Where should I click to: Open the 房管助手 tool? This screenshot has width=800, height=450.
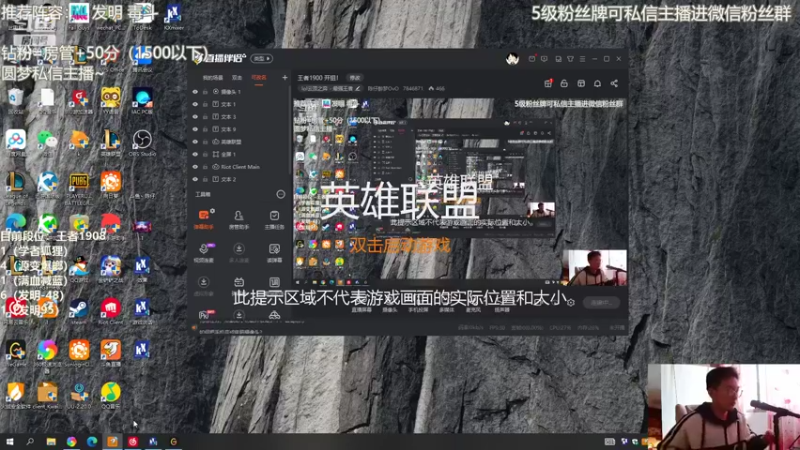239,219
